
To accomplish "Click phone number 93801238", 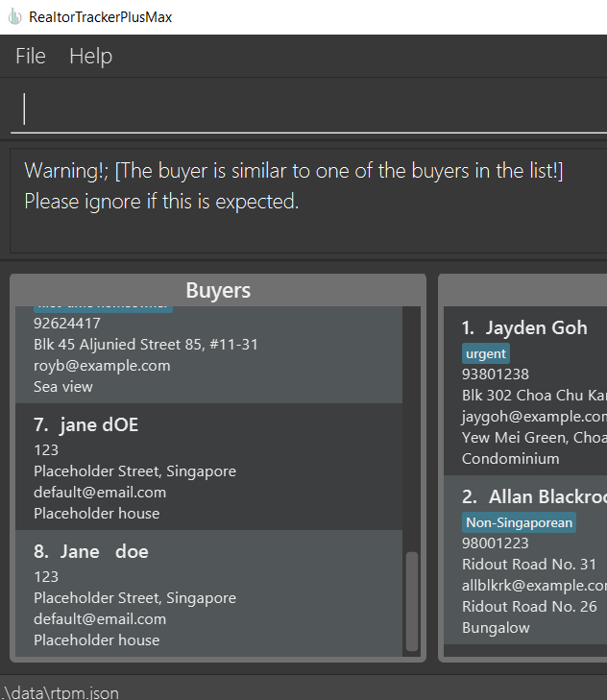I will (496, 374).
